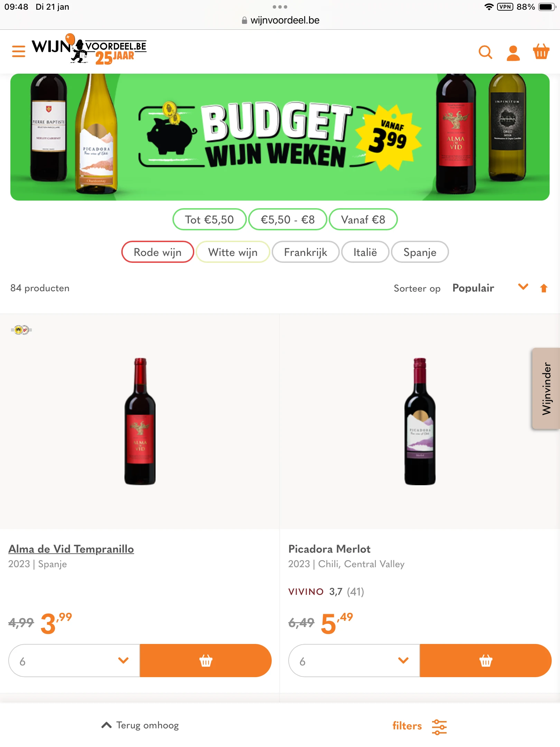Screen dimensions: 560x747
Task: Open the Alma de Vid Tempranillo link
Action: click(71, 549)
